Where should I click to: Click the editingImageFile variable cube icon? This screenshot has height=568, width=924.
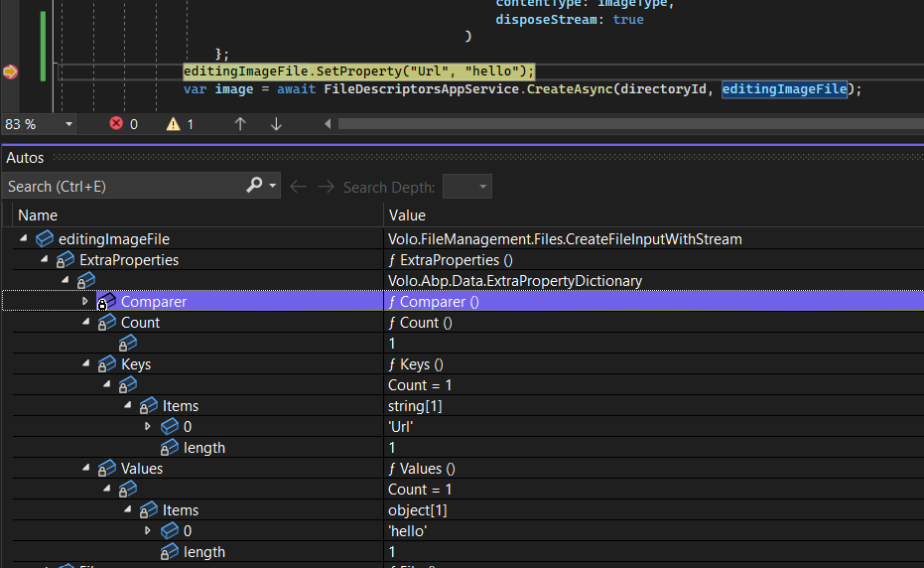point(45,239)
